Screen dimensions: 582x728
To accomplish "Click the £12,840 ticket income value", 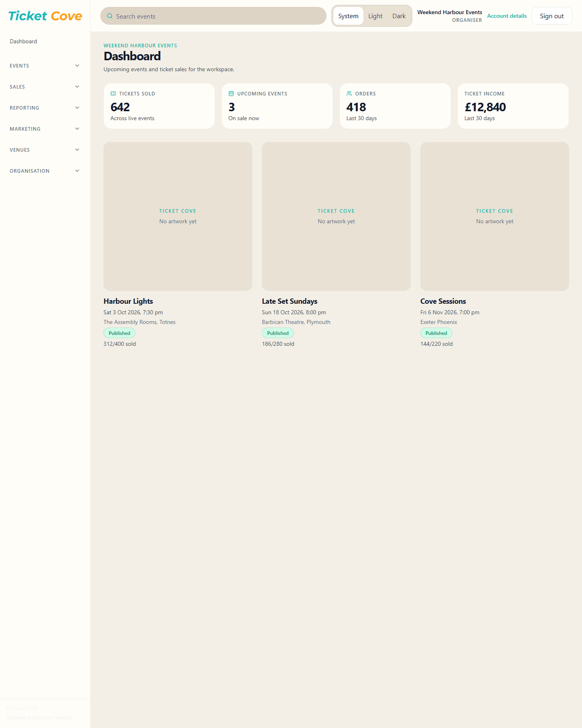I will [x=485, y=107].
